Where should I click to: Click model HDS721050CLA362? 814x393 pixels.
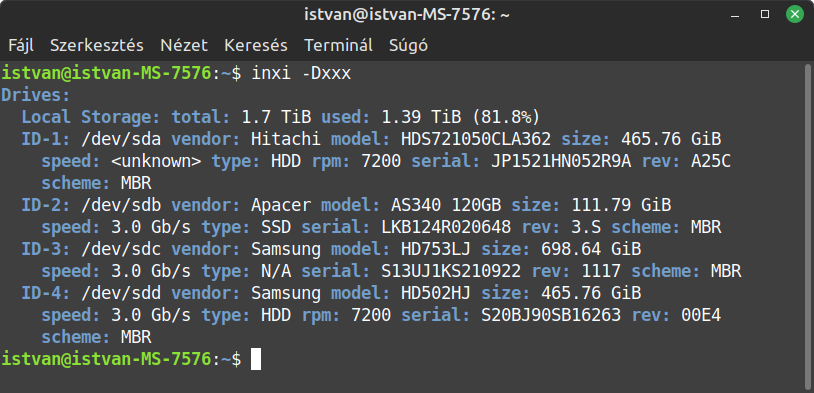476,139
